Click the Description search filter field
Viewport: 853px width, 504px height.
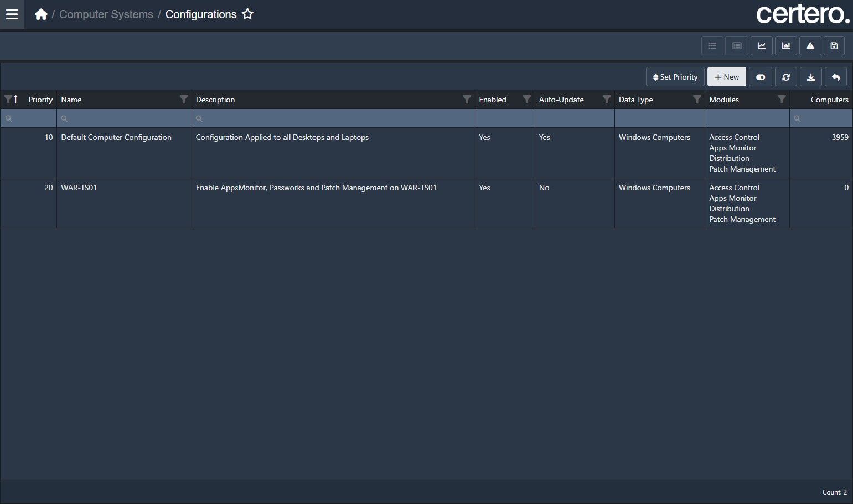[x=333, y=118]
